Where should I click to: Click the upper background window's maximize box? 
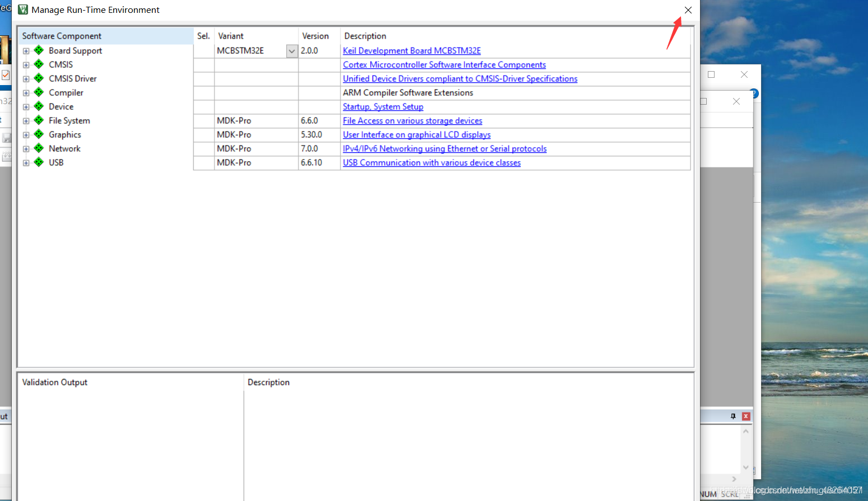(x=711, y=74)
